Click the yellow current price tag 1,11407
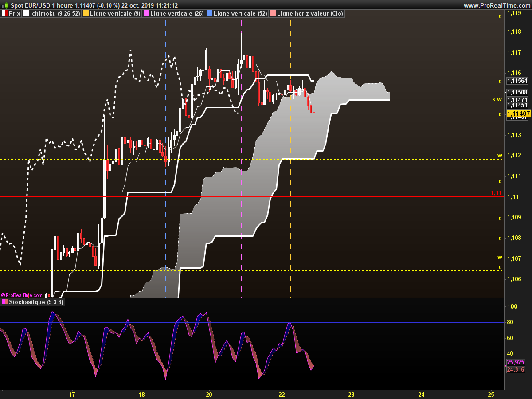Viewport: 532px width, 399px height. 518,114
